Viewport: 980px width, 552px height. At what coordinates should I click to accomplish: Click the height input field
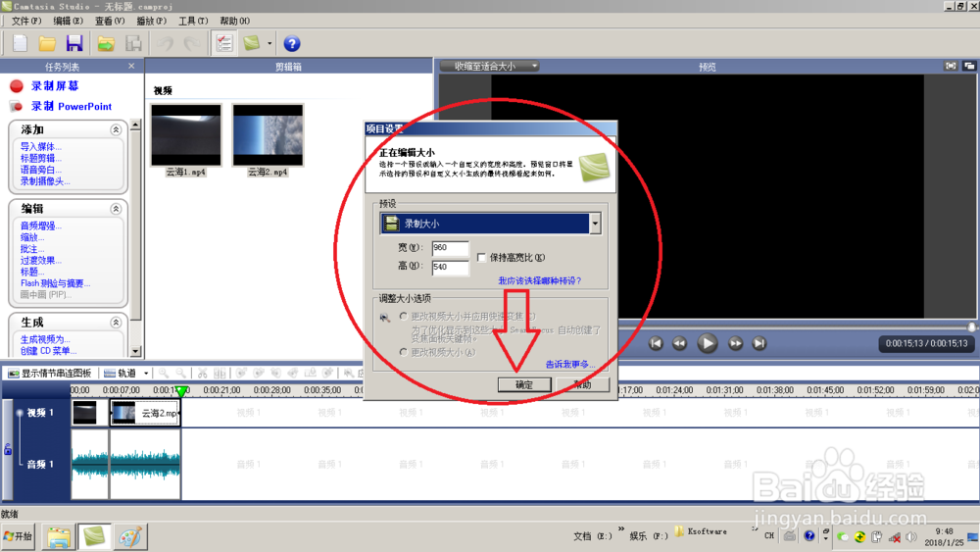(x=450, y=267)
